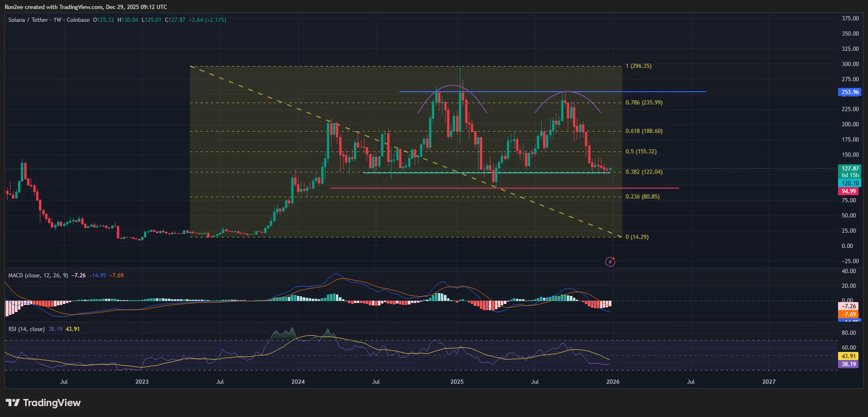The height and width of the screenshot is (417, 868).
Task: Click the teal 120.10 price label
Action: (x=849, y=183)
